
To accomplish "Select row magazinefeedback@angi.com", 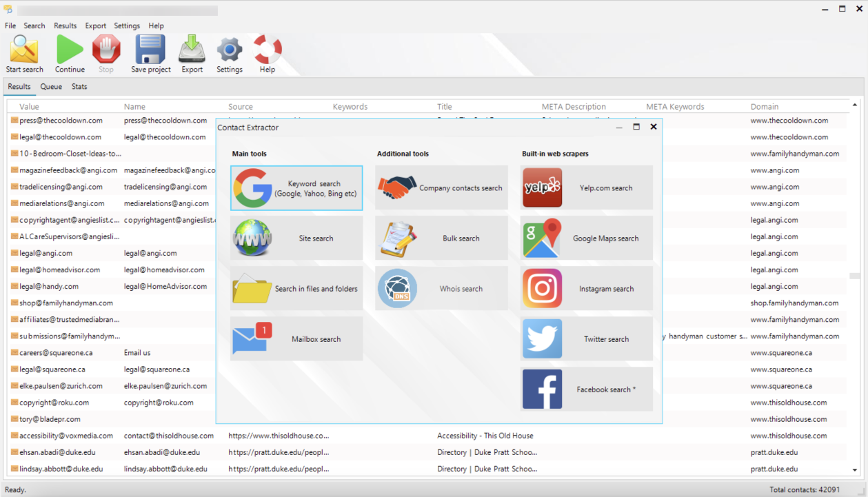I will click(x=427, y=170).
